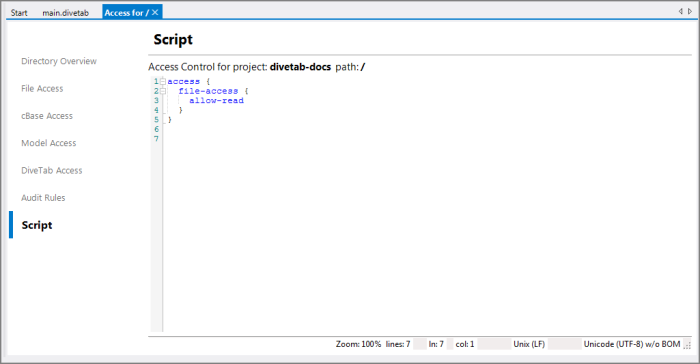Show Audit Rules section

pos(43,197)
